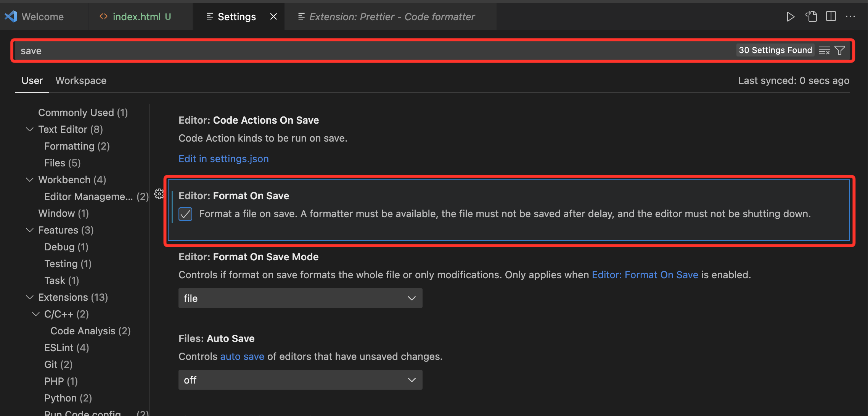This screenshot has height=416, width=868.
Task: Collapse the Extensions settings section
Action: [30, 297]
